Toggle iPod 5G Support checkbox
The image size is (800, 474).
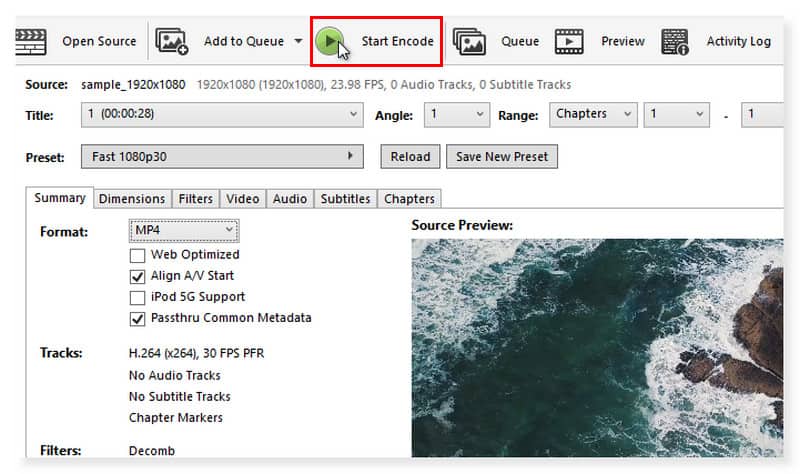click(138, 297)
